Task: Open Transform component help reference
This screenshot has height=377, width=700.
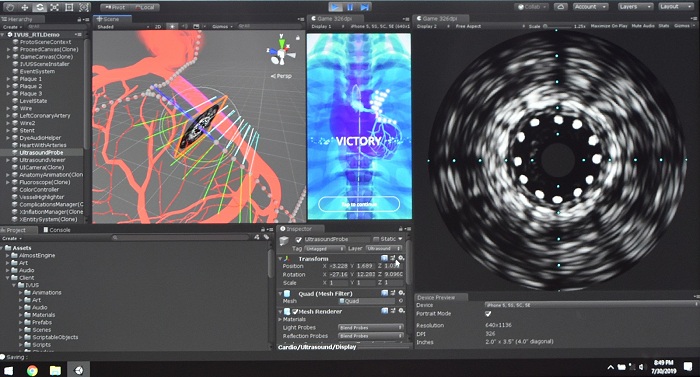Action: 384,258
